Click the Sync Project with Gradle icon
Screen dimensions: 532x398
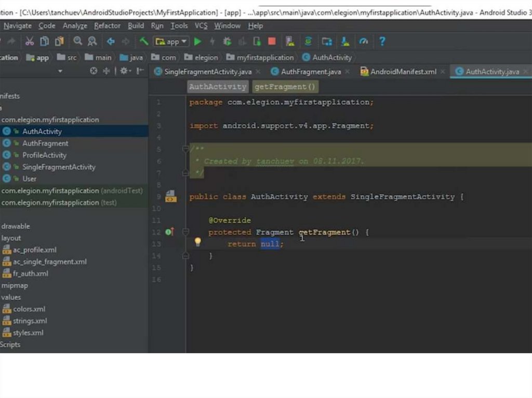coord(308,42)
